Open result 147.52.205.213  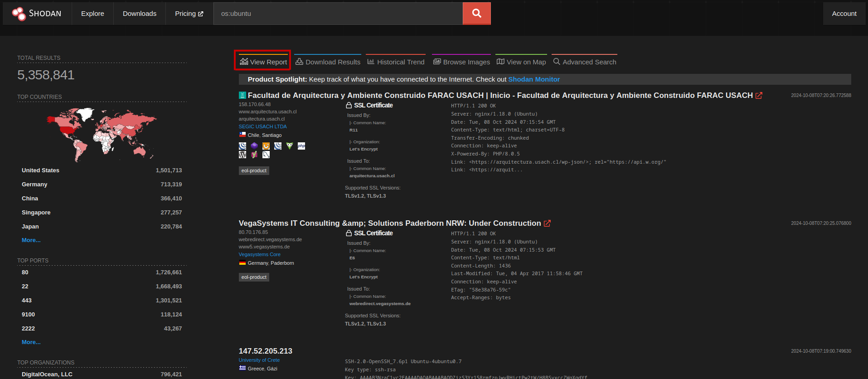[266, 351]
